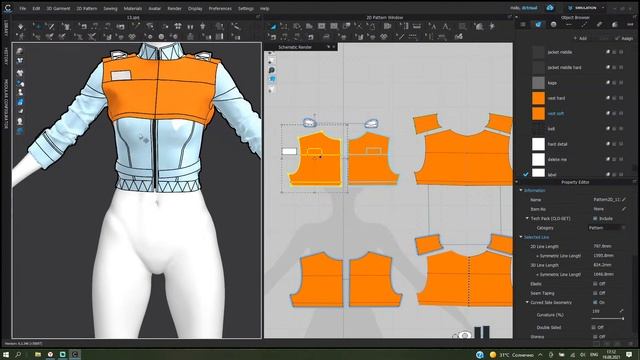640x360 pixels.
Task: Select the second 'A' annotation tool in 2D toolbar
Action: pos(446,27)
